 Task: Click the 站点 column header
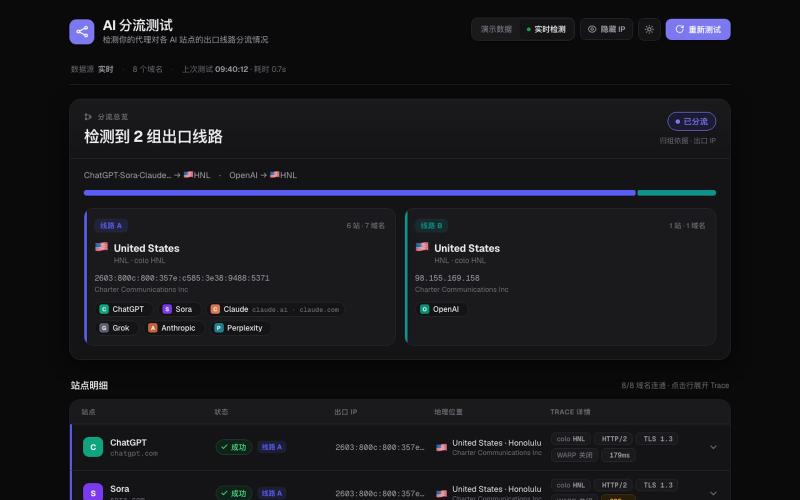(x=88, y=412)
